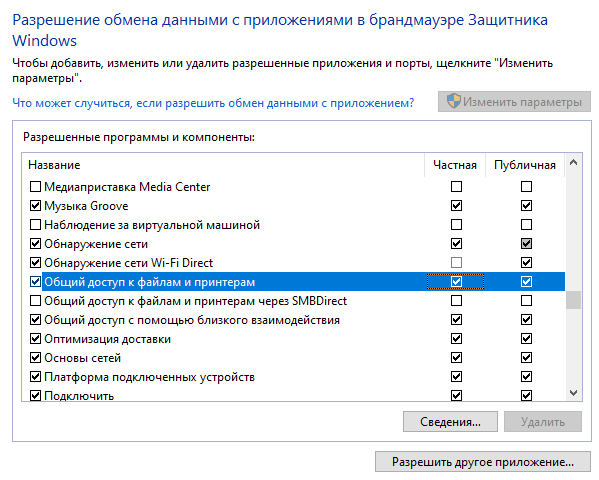This screenshot has width=599, height=480.
Task: Toggle the SMBDirect sharing name checkbox
Action: click(35, 301)
